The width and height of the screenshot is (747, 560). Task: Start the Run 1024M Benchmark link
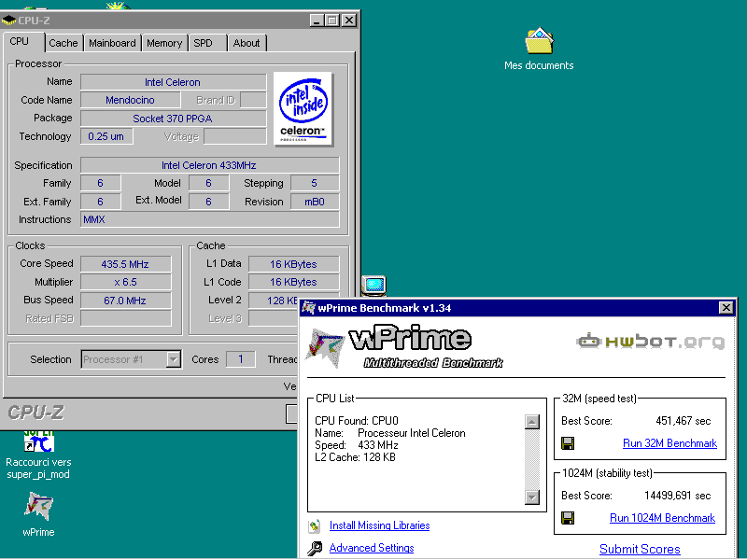pos(662,518)
